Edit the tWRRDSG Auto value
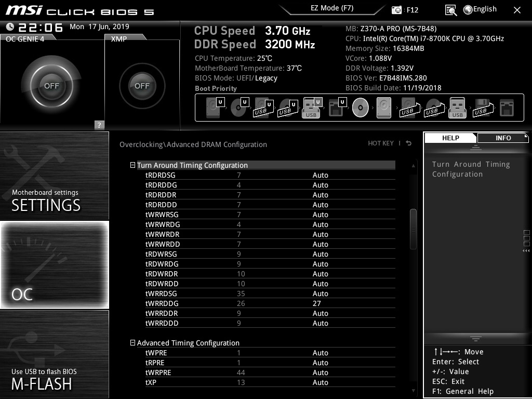The height and width of the screenshot is (399, 532). (320, 293)
